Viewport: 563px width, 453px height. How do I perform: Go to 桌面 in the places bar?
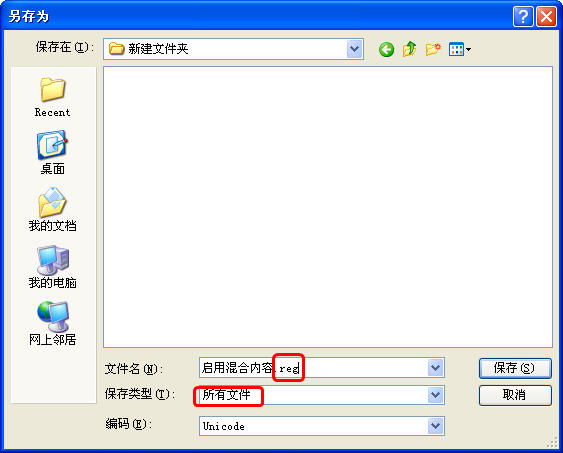pyautogui.click(x=52, y=153)
